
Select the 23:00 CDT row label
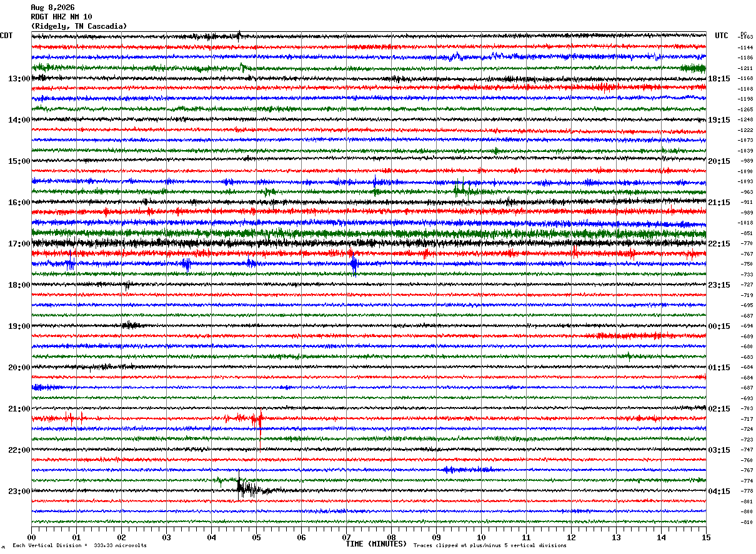point(19,491)
